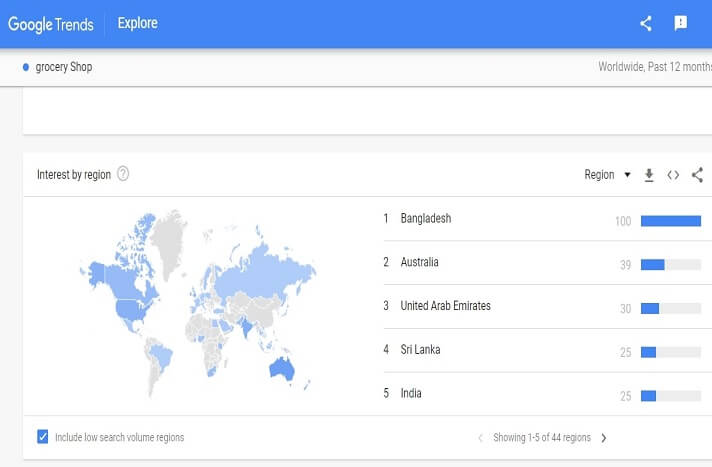Click the Google Trends logo
Screen dimensions: 712x467
click(54, 23)
